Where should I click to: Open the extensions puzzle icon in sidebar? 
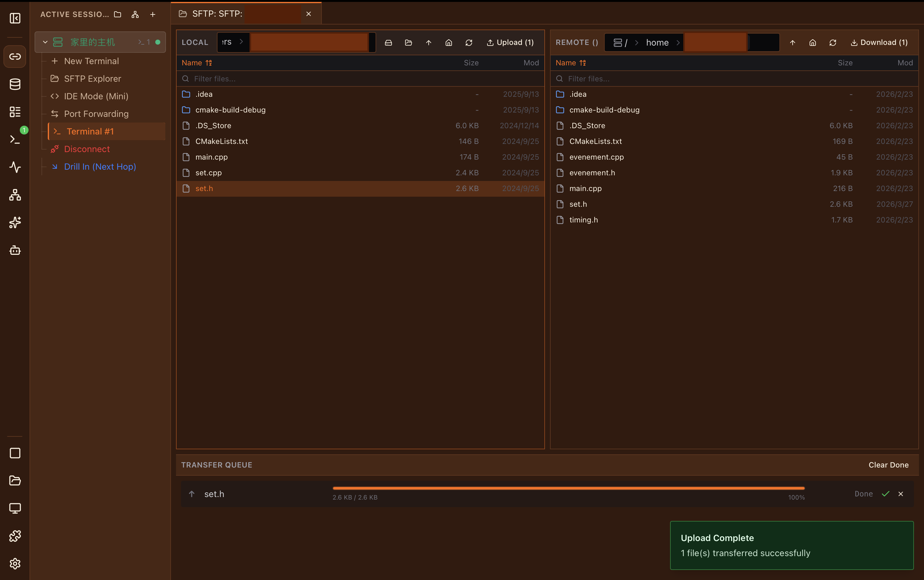point(15,536)
